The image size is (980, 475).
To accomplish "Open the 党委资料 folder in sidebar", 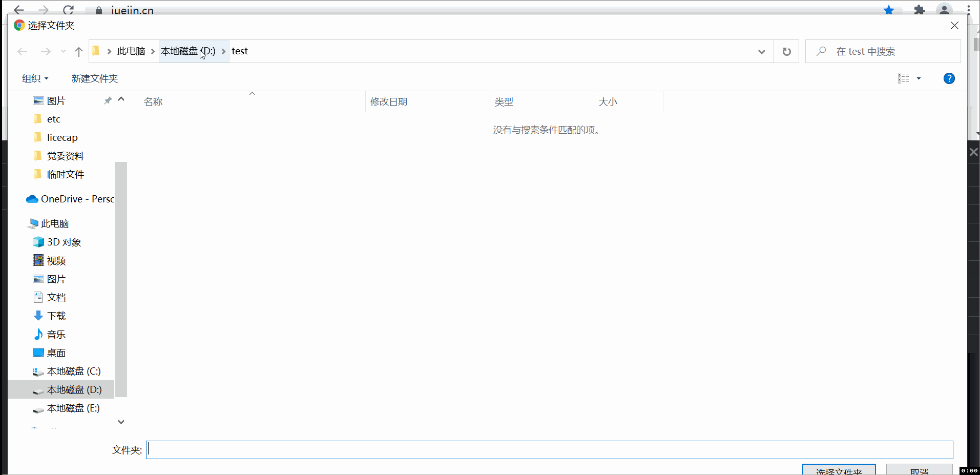I will (x=66, y=156).
